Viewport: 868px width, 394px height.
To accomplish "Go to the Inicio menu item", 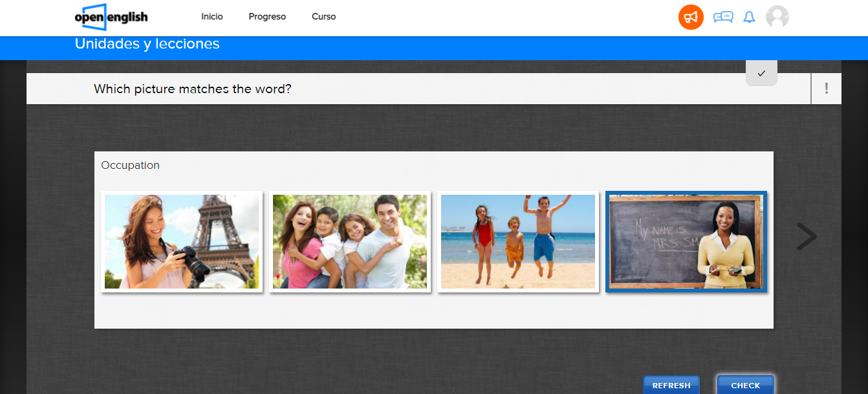I will 212,17.
